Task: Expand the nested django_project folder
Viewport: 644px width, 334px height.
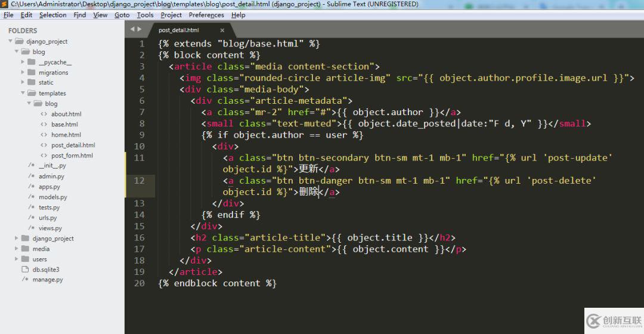Action: point(17,239)
